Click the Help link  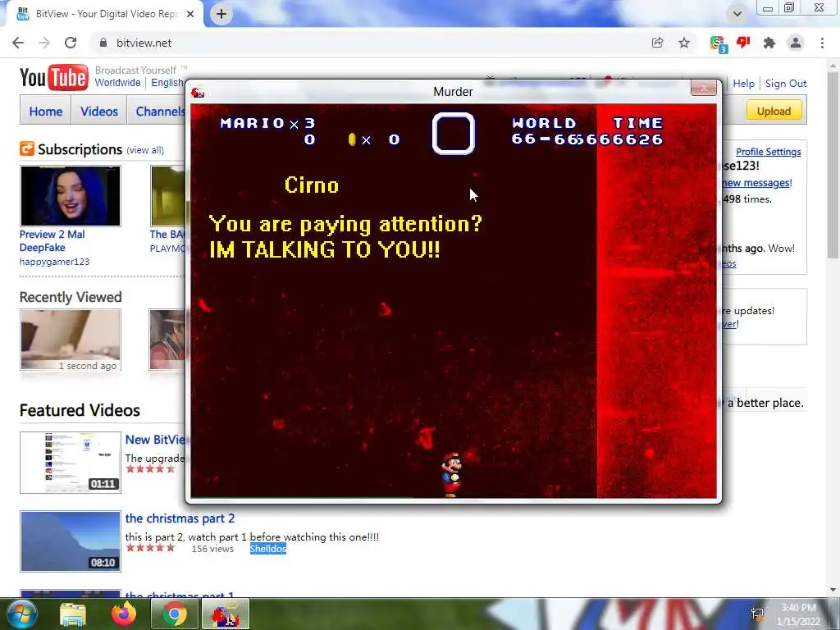(x=743, y=84)
